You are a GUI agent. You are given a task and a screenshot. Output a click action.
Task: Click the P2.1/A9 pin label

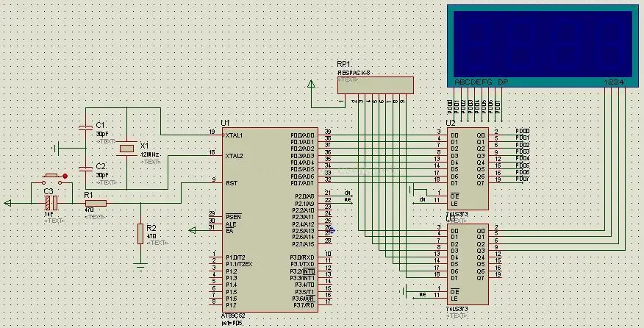pos(304,204)
